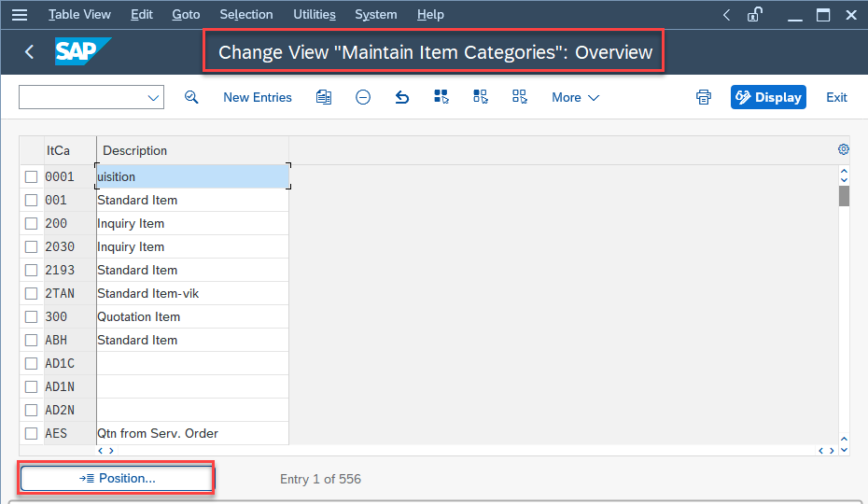Screen dimensions: 868x504
Task: Click the scroll-left arrow under Description column
Action: [x=100, y=451]
